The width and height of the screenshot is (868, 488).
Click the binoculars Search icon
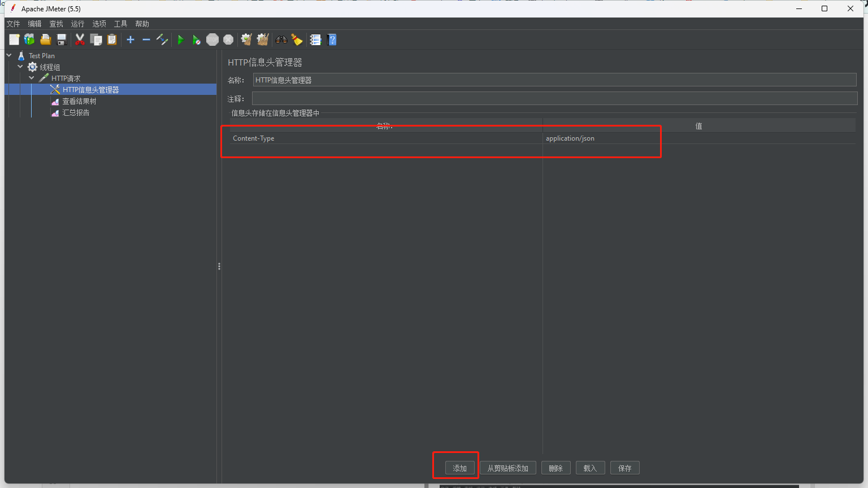click(x=281, y=40)
